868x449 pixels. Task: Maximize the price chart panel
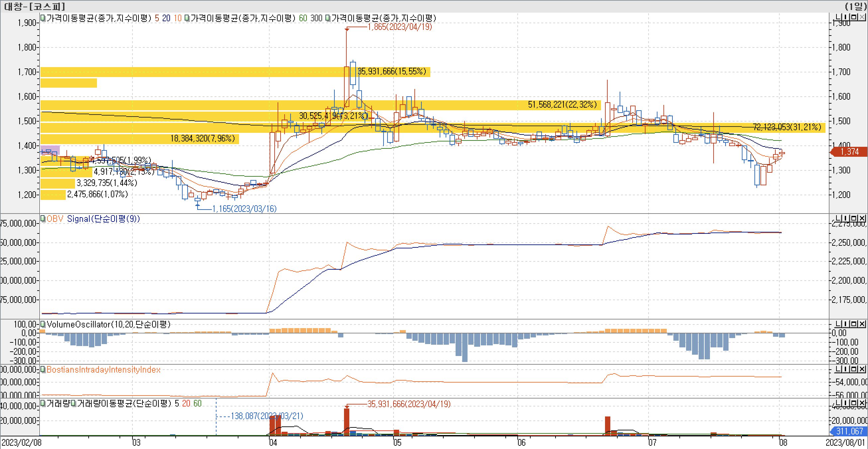tap(854, 17)
